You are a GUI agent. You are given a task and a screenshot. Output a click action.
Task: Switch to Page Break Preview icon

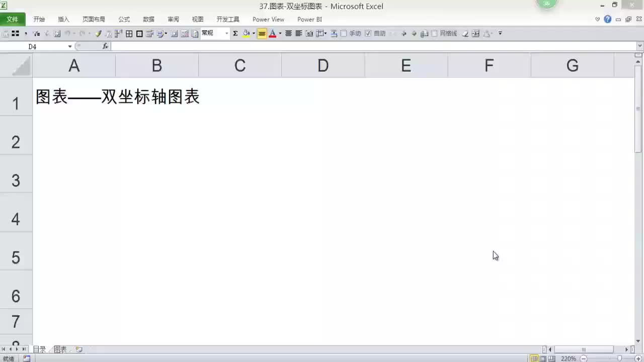[x=552, y=358]
